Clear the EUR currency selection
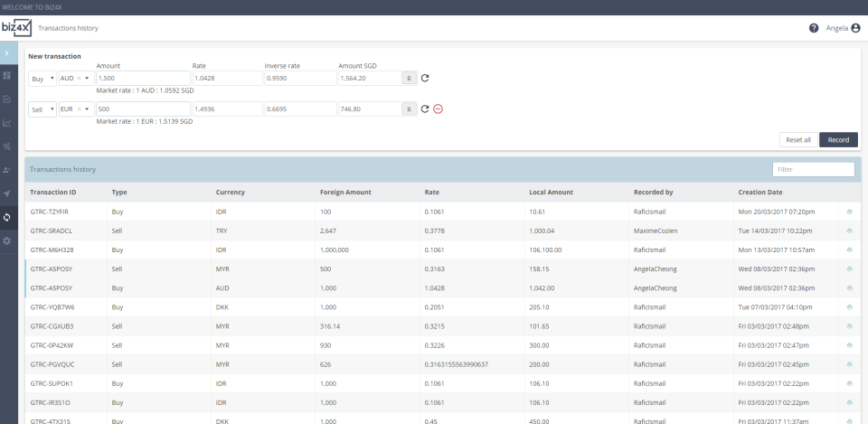Screen dimensions: 868x424 pos(80,109)
